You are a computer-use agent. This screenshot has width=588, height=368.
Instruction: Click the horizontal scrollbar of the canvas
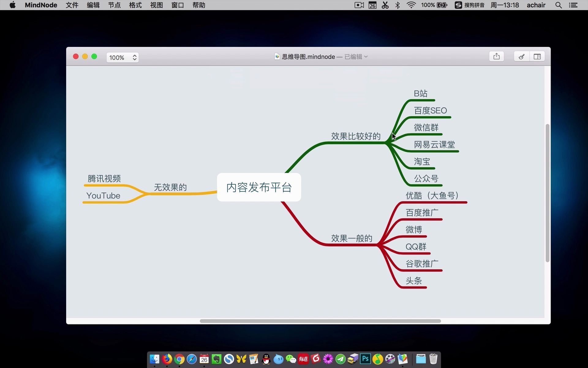pyautogui.click(x=320, y=321)
